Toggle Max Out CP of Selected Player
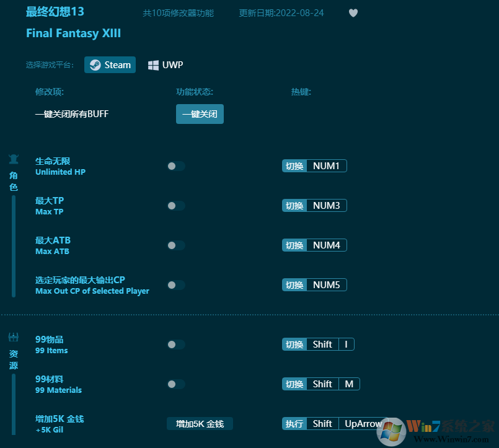This screenshot has height=448, width=499. coord(175,284)
